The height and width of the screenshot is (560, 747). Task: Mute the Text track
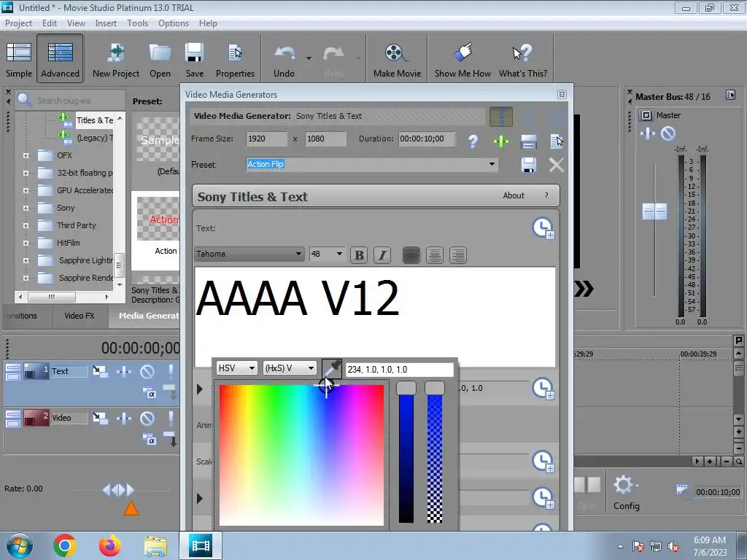(147, 371)
